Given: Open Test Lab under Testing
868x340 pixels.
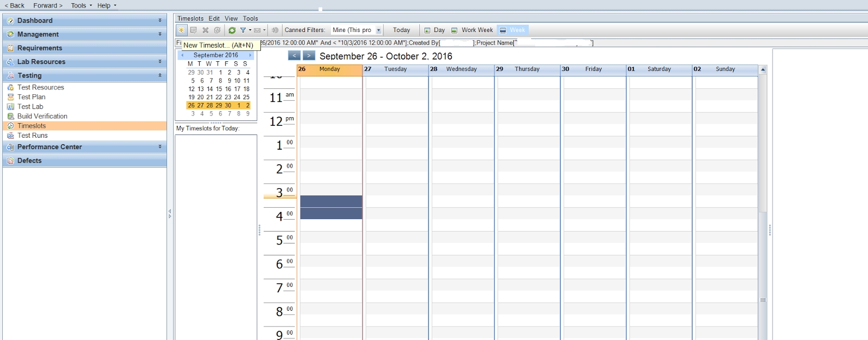Looking at the screenshot, I should click(30, 107).
